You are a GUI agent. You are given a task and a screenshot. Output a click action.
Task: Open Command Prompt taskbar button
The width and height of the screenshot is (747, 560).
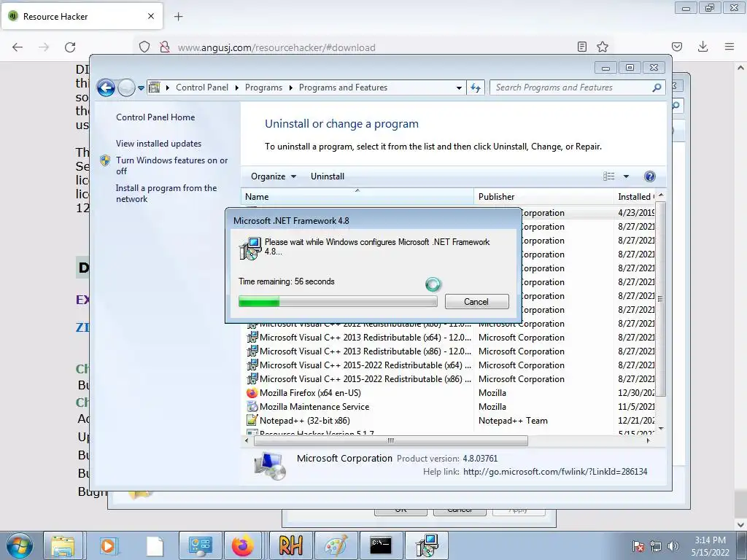[381, 545]
